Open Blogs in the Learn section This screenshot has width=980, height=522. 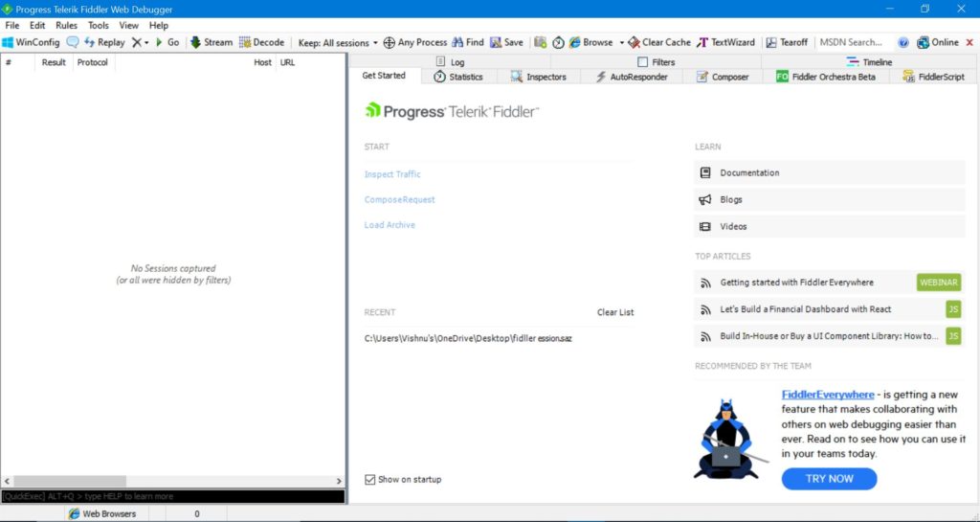pos(830,199)
